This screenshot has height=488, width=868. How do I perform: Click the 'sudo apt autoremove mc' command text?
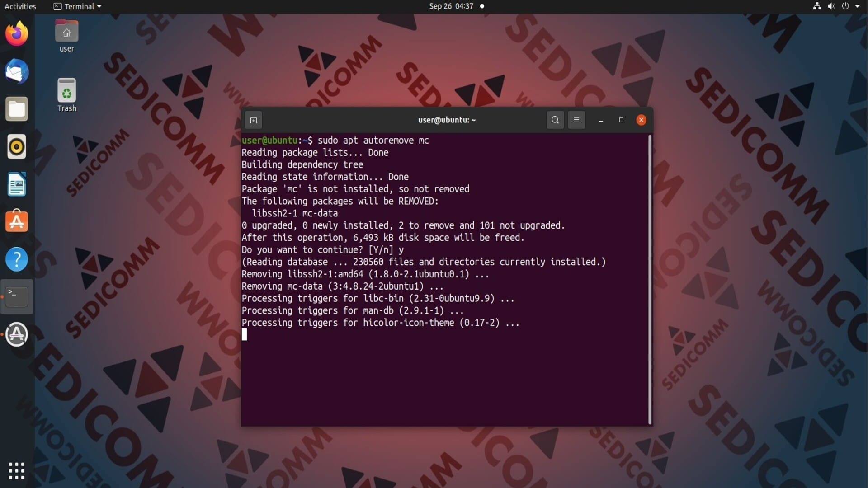coord(373,141)
